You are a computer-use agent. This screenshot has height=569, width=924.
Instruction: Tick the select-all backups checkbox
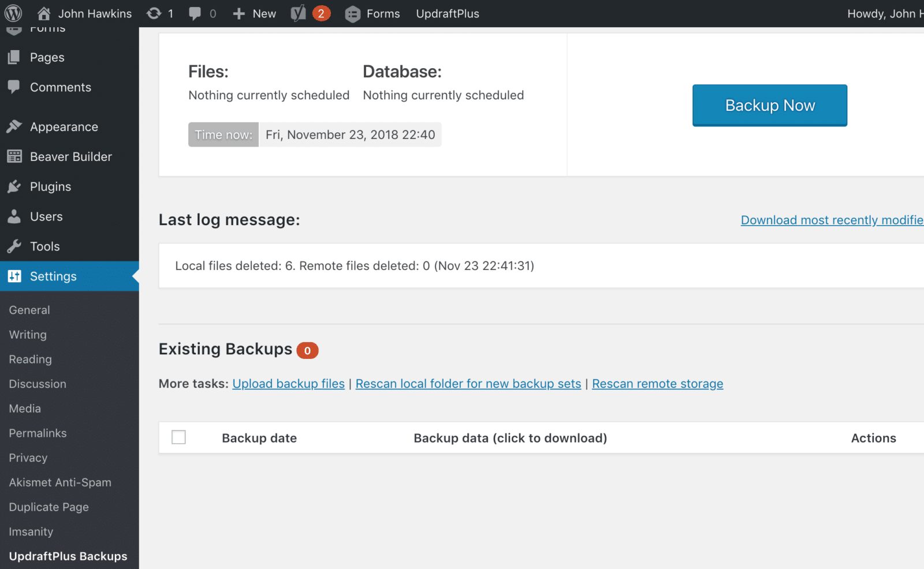pyautogui.click(x=179, y=437)
